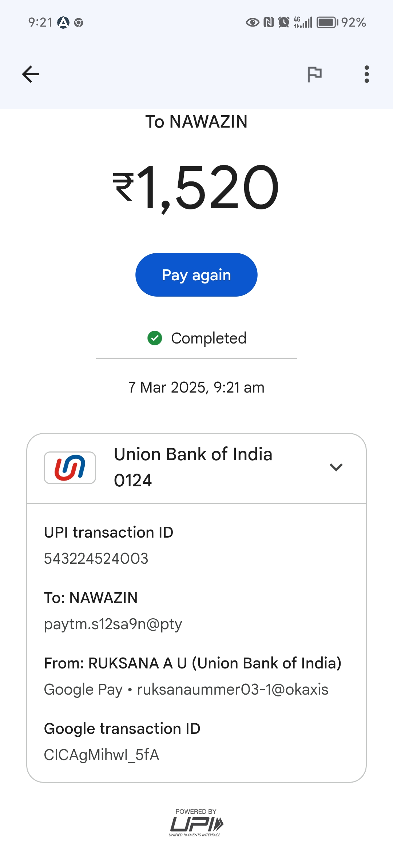393x868 pixels.
Task: Tap the Google transaction ID value
Action: (x=102, y=755)
